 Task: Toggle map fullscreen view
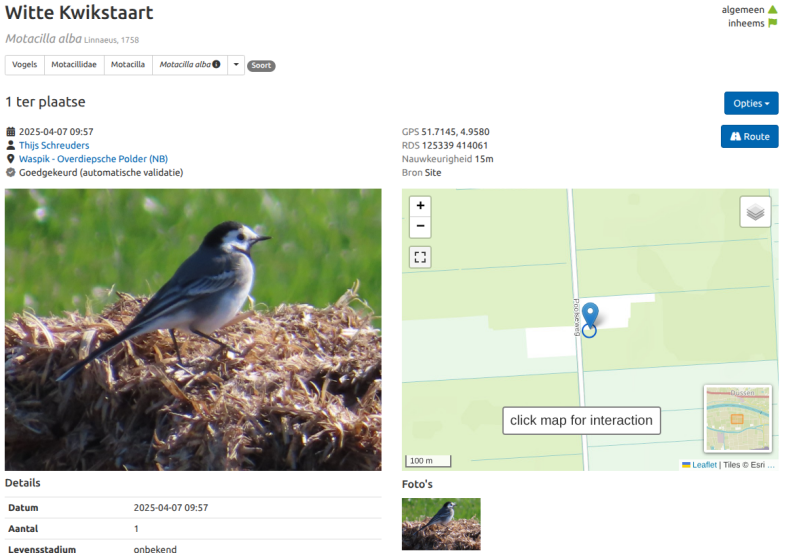pos(420,257)
